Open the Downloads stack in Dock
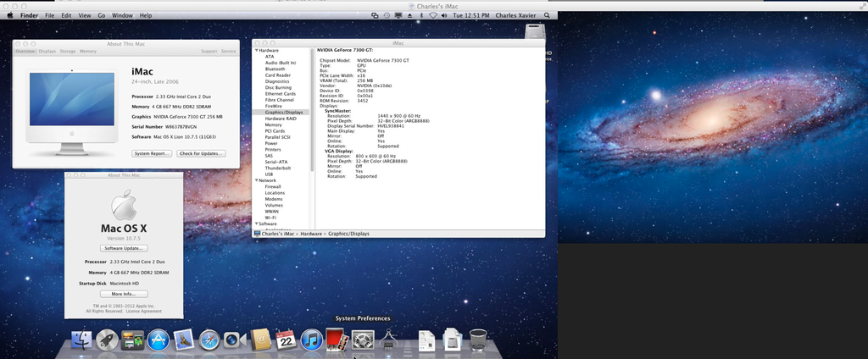This screenshot has height=359, width=868. [x=453, y=340]
